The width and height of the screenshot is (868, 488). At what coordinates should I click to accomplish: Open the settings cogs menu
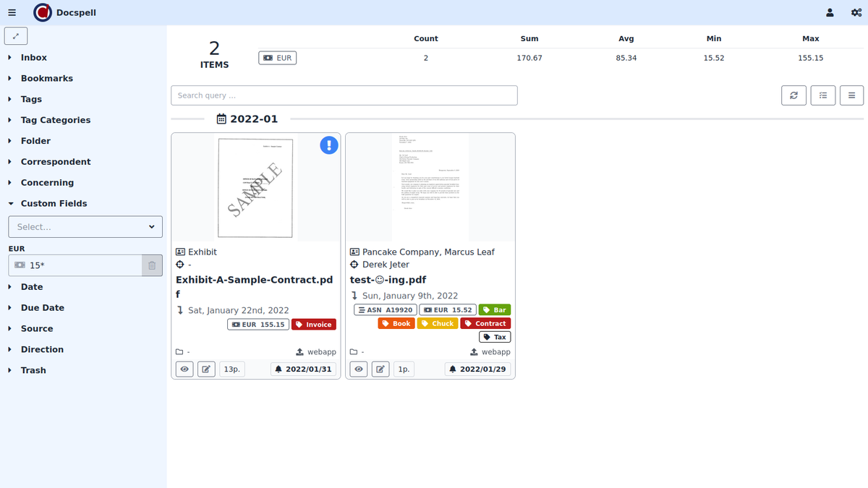856,12
